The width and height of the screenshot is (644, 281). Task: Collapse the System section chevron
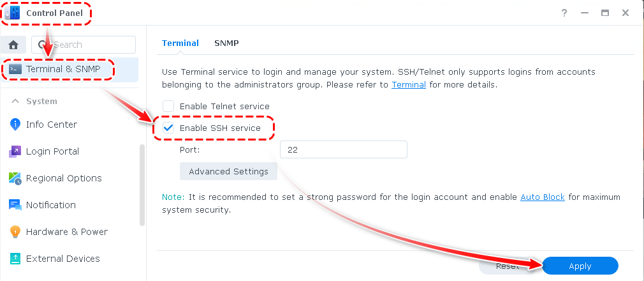[14, 101]
